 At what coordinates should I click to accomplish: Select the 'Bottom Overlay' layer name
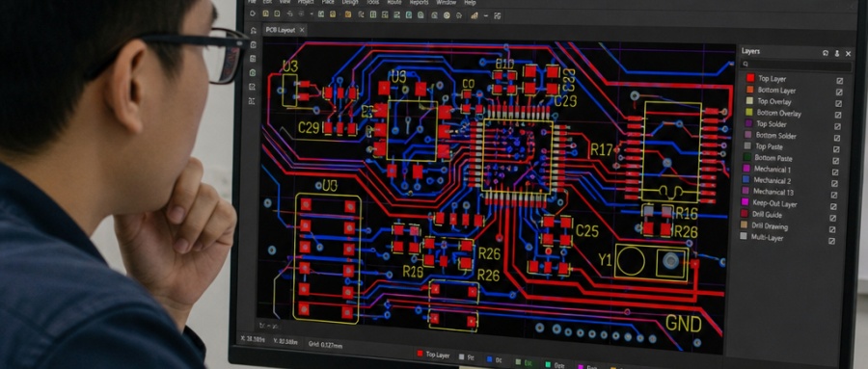[779, 113]
